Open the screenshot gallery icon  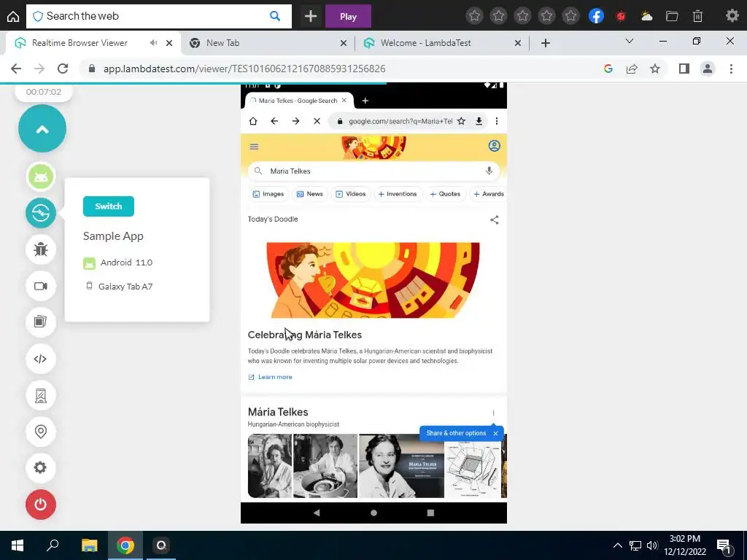tap(41, 322)
